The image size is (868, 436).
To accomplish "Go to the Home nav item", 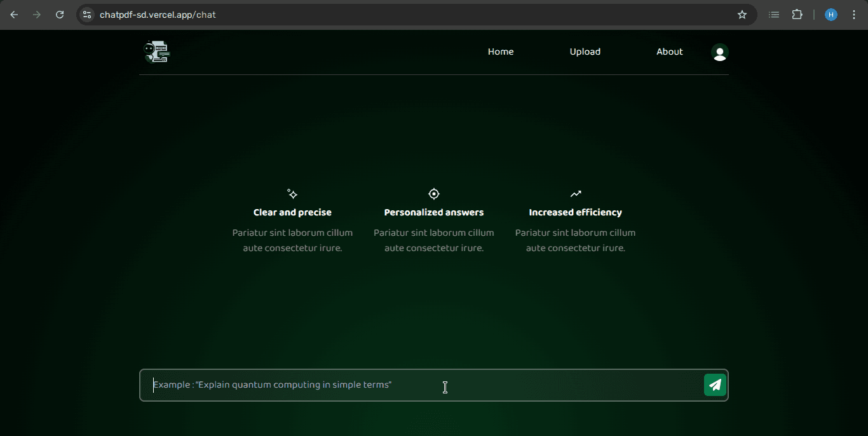I will tap(501, 52).
